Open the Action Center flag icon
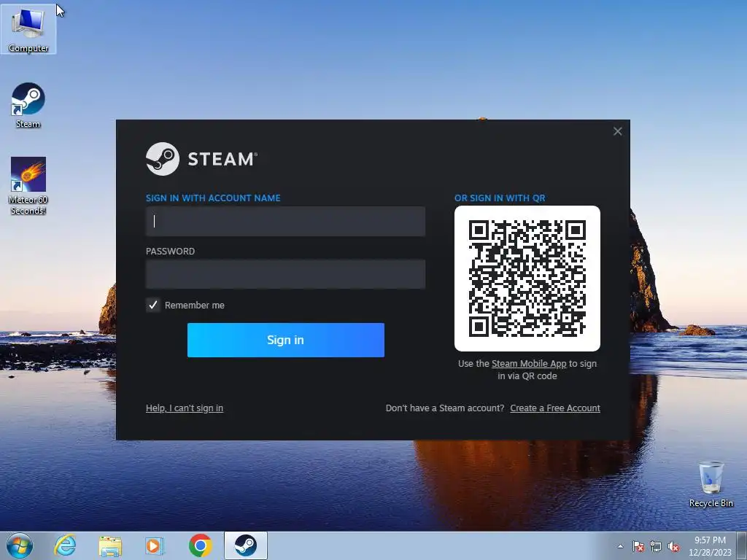Viewport: 747px width, 560px height. tap(638, 546)
